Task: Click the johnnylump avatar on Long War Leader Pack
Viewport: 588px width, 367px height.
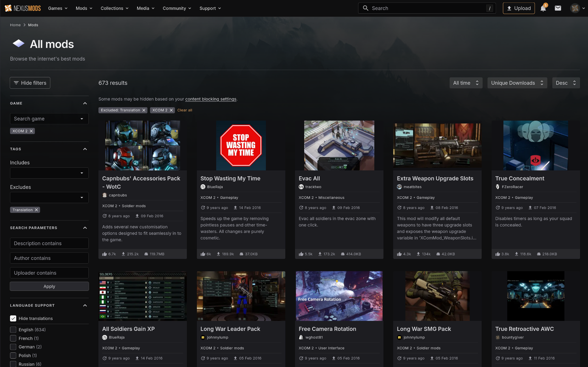Action: click(203, 337)
